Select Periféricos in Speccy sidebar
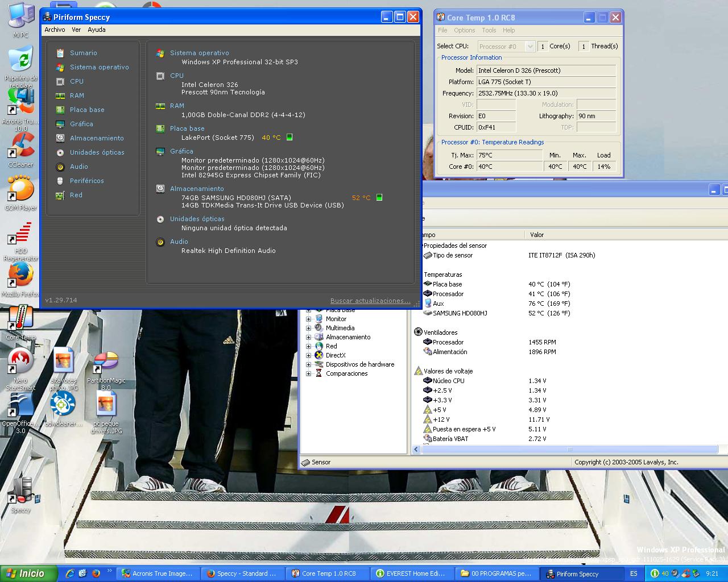This screenshot has width=728, height=582. pos(87,181)
